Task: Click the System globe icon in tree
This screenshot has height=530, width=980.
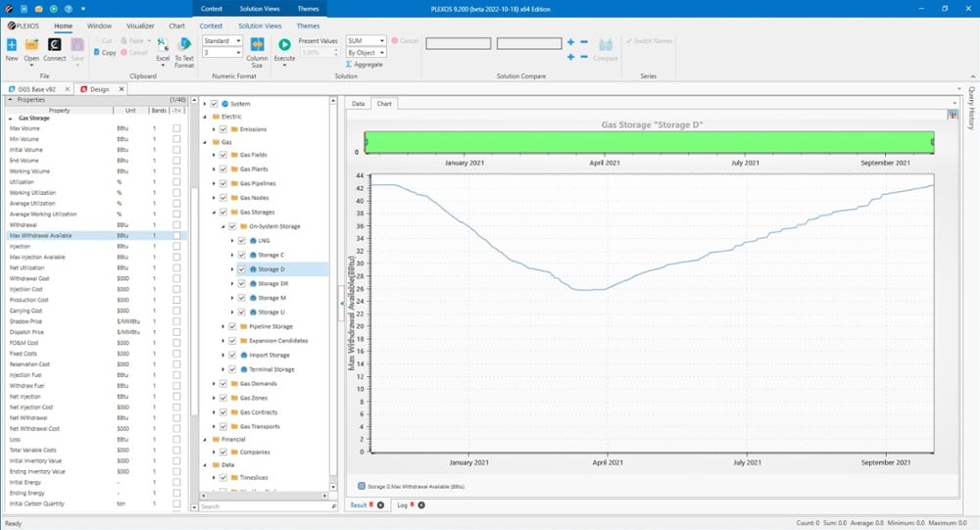Action: coord(225,104)
